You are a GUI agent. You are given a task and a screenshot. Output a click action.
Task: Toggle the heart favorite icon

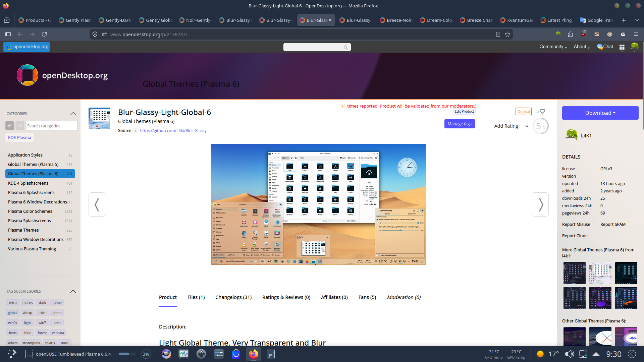pyautogui.click(x=542, y=111)
